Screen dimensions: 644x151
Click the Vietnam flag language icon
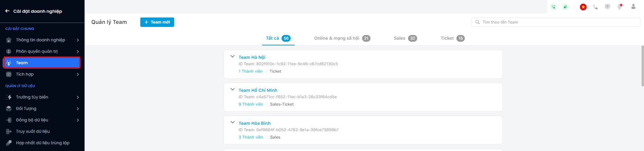583,7
